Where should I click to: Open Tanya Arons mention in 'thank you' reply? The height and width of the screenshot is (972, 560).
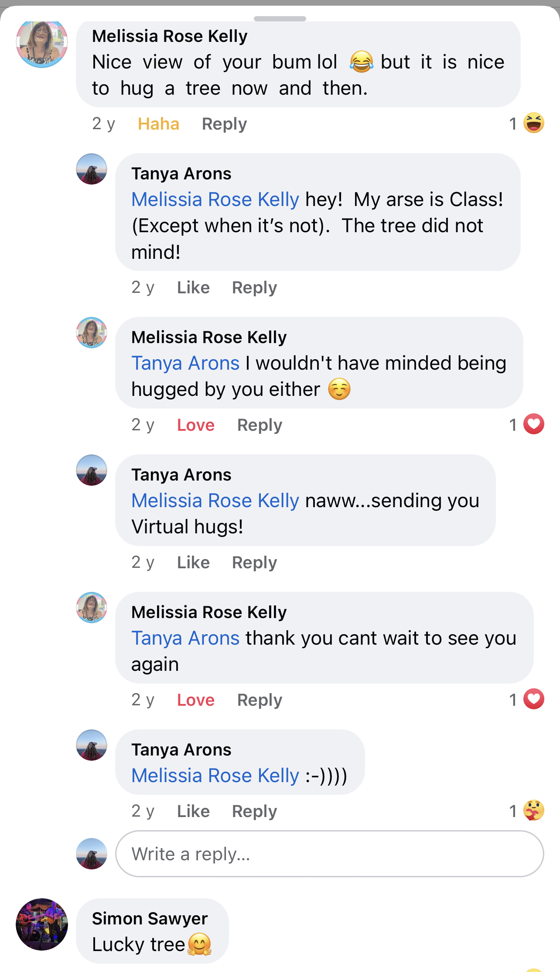[x=185, y=638]
